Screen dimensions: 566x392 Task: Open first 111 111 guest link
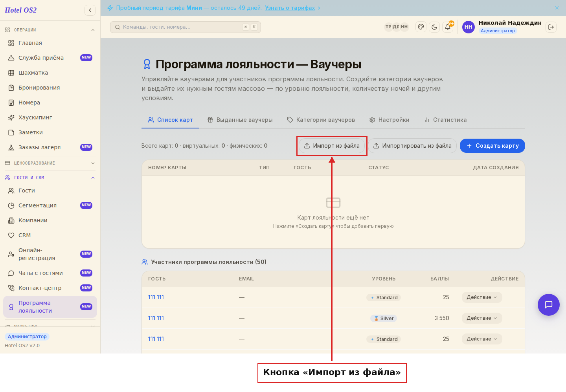coord(156,297)
